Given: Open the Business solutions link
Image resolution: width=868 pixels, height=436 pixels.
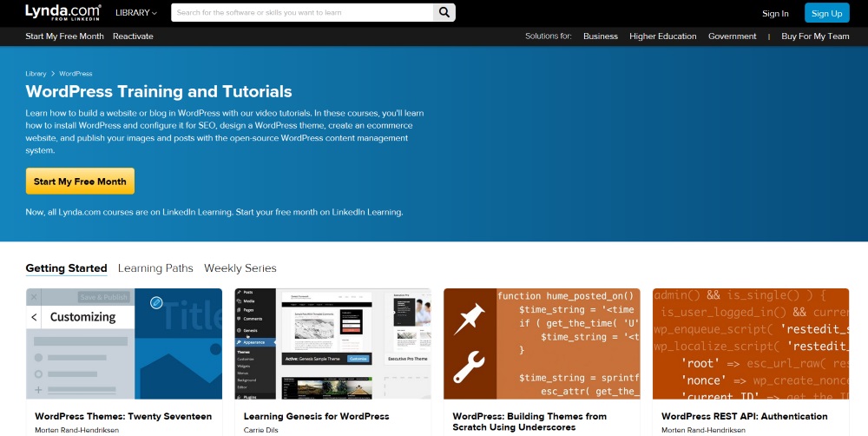Looking at the screenshot, I should click(600, 36).
